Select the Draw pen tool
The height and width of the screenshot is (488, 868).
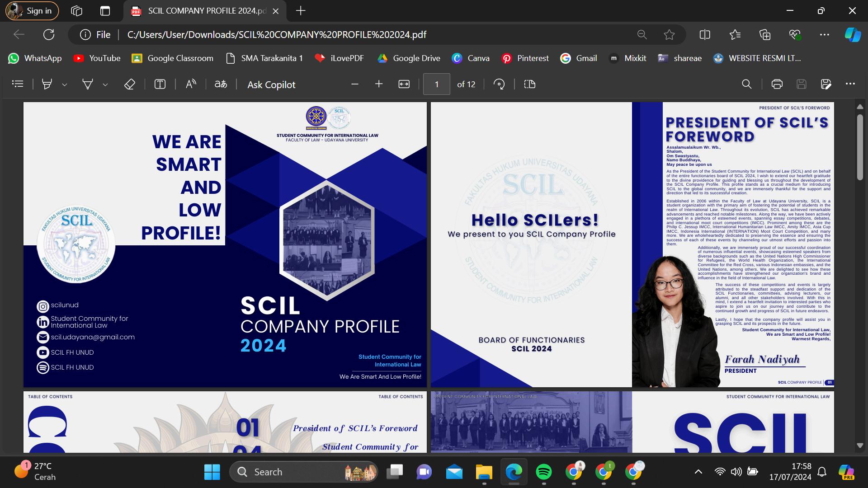tap(88, 84)
